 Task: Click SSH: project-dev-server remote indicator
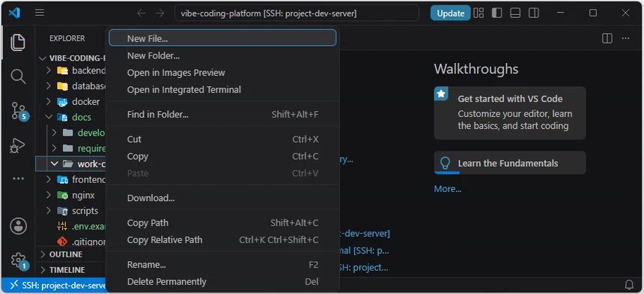(x=55, y=285)
